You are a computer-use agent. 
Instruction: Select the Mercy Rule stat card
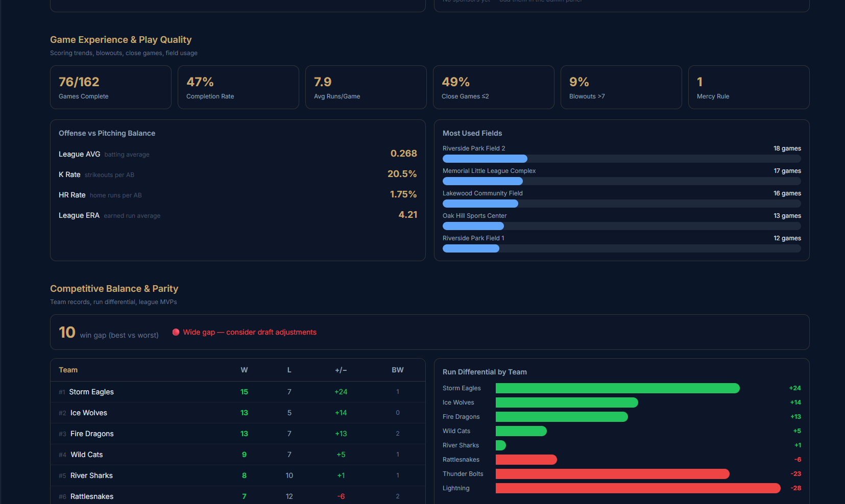[x=749, y=87]
